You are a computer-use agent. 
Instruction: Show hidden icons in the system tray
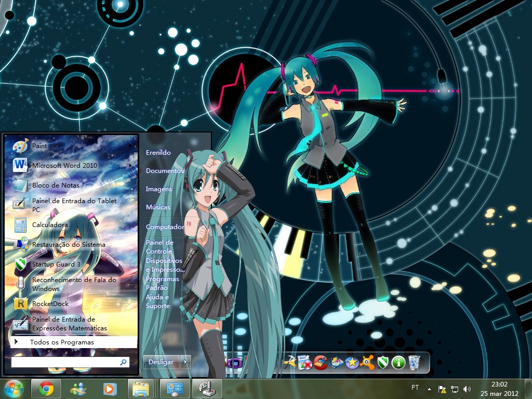pos(429,388)
